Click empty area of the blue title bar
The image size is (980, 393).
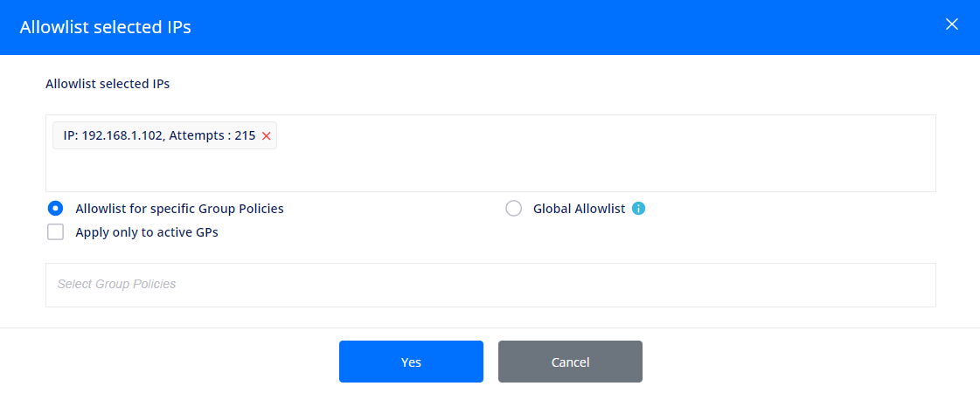pos(562,27)
